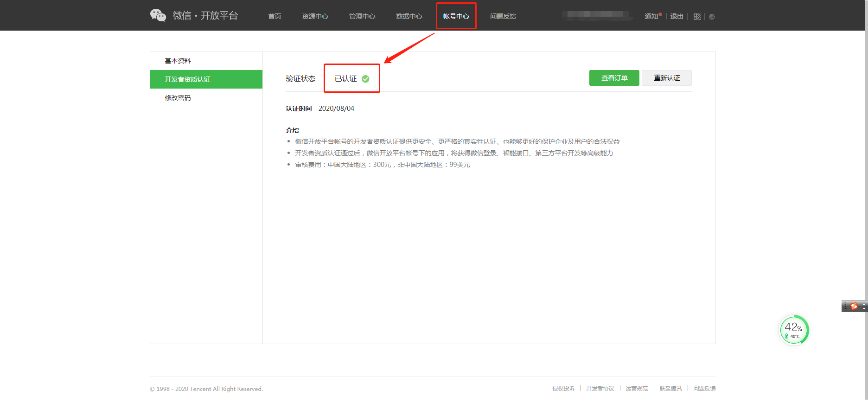This screenshot has width=868, height=403.
Task: Go to 首页 in top navigation
Action: tap(274, 16)
